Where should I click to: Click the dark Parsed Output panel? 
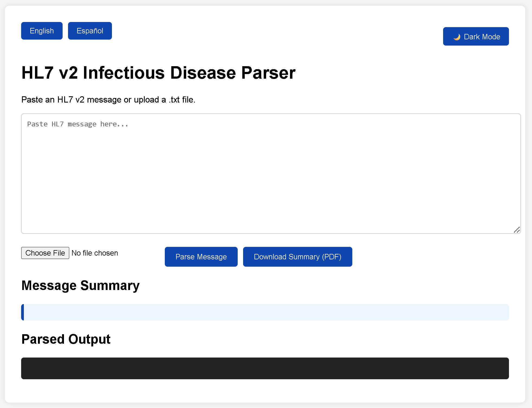(x=265, y=368)
